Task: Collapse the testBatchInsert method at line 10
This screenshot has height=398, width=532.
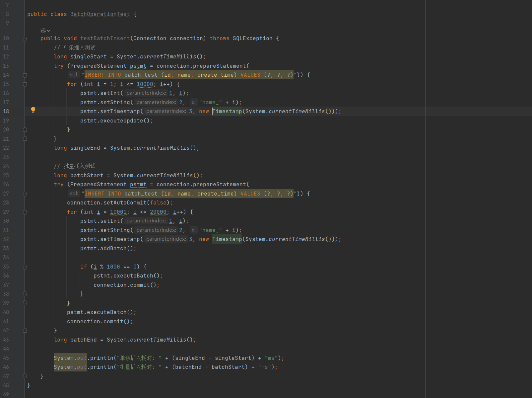Action: [25, 39]
